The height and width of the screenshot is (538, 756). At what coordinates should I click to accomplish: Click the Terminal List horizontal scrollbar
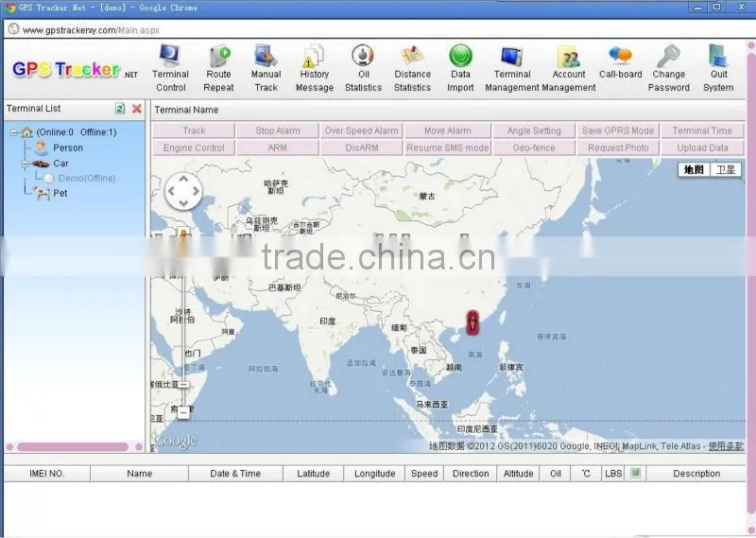click(x=74, y=447)
